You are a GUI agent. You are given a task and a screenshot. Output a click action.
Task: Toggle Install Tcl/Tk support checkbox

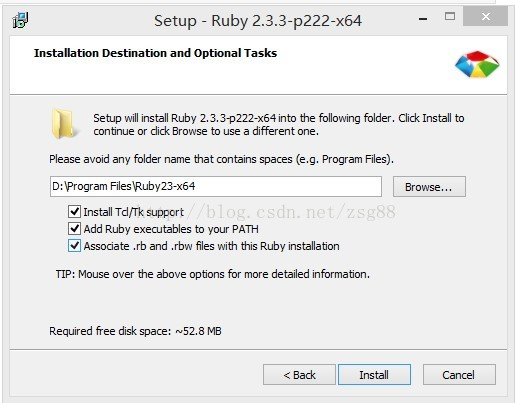coord(74,212)
